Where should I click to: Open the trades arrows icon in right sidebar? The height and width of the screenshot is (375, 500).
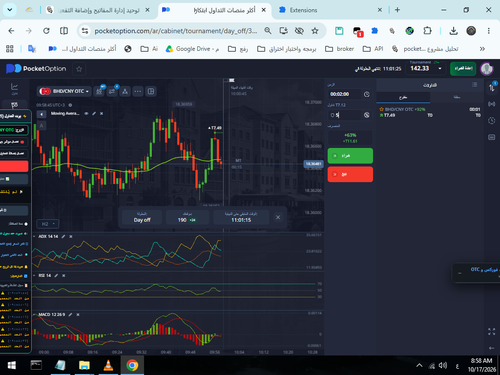point(492,87)
